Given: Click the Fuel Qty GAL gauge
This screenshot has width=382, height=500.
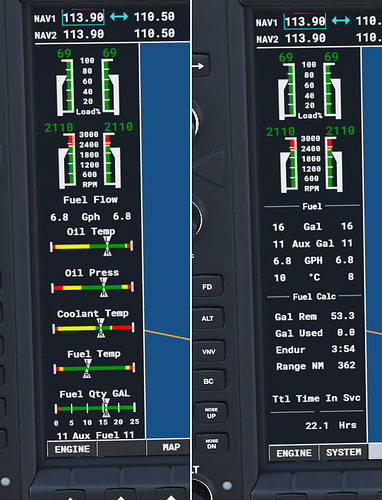Looking at the screenshot, I should click(95, 408).
